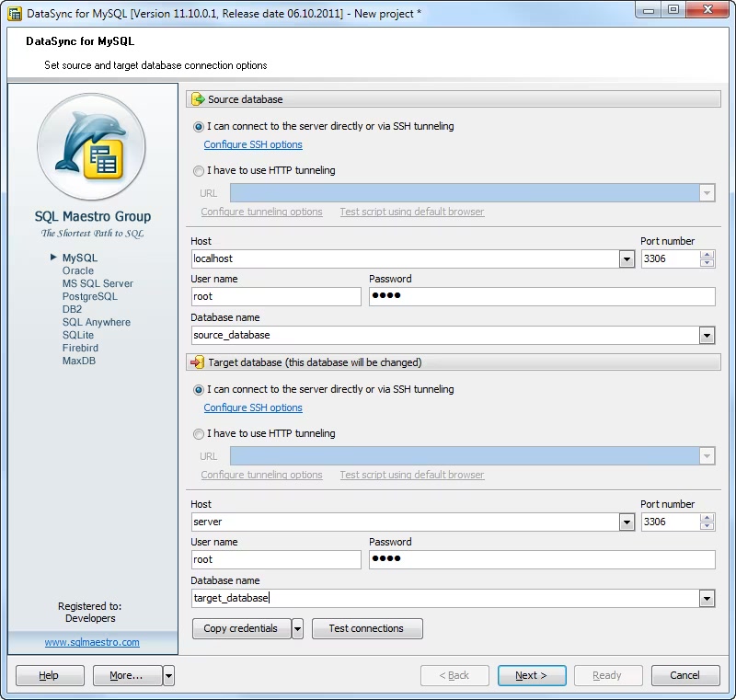
Task: Select direct connection for source database
Action: [199, 127]
